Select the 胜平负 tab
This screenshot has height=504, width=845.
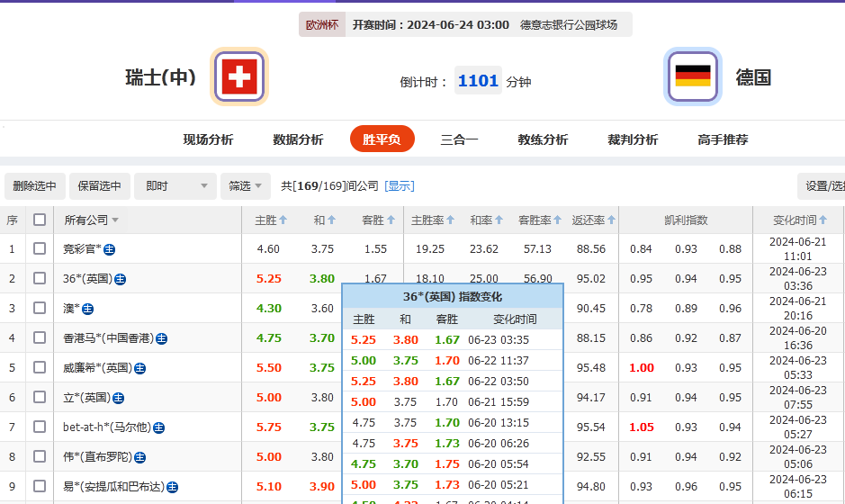pyautogui.click(x=382, y=139)
